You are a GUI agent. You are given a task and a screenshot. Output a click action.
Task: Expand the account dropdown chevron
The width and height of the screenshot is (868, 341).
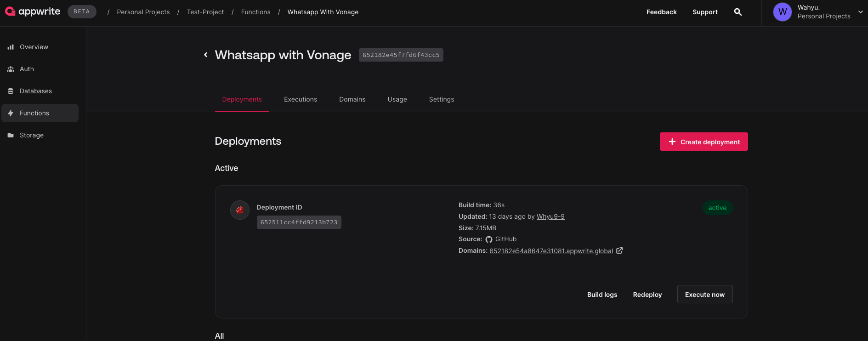(860, 12)
